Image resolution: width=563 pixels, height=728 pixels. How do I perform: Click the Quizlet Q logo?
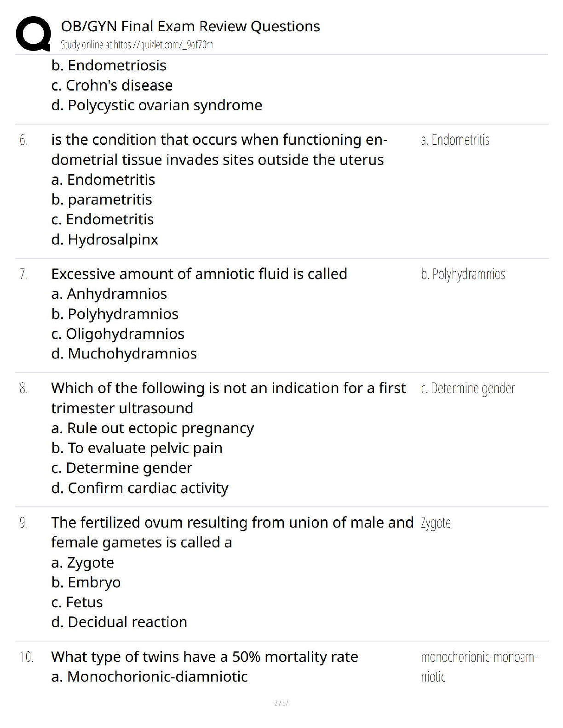pyautogui.click(x=33, y=33)
